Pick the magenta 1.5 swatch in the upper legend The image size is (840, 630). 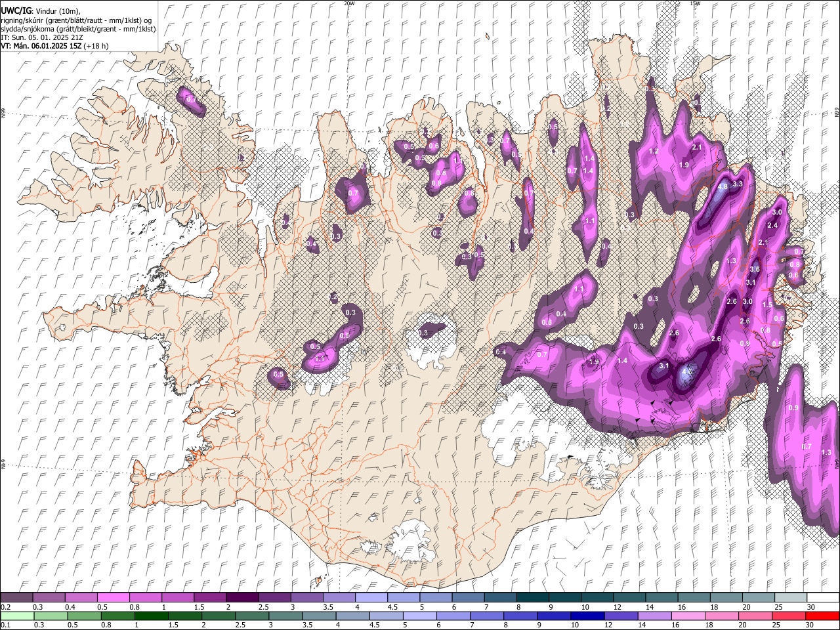209,597
